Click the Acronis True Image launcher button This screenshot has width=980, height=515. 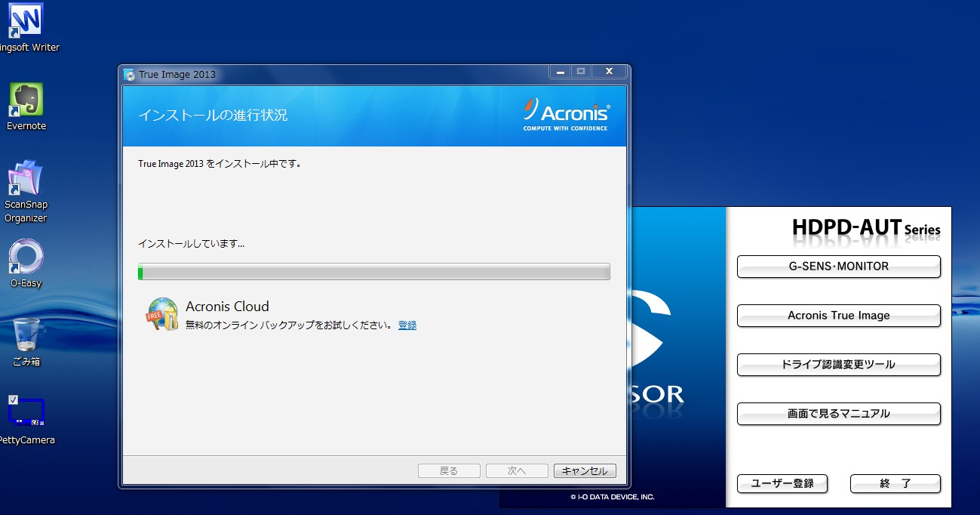pyautogui.click(x=838, y=316)
